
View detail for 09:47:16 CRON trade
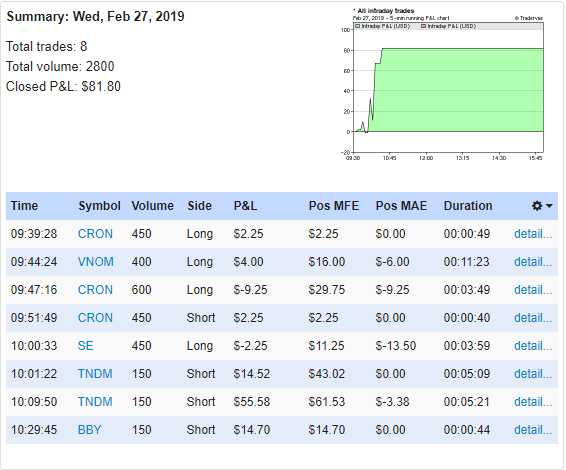[x=533, y=290]
